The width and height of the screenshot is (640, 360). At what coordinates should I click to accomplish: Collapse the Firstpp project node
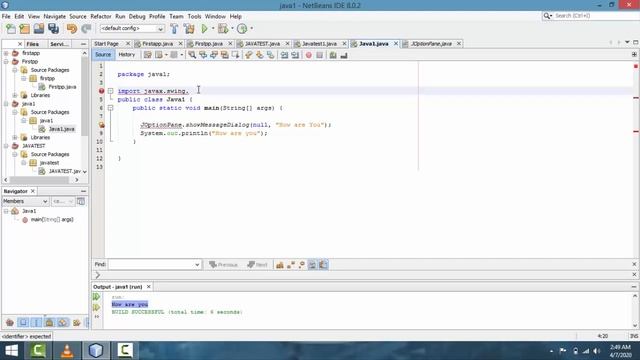click(6, 62)
